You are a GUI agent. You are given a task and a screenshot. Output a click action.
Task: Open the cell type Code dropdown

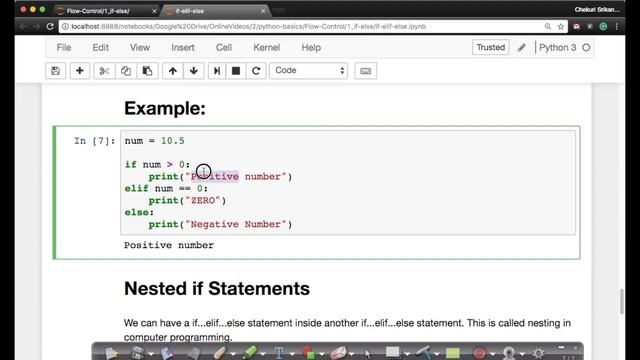tap(309, 71)
